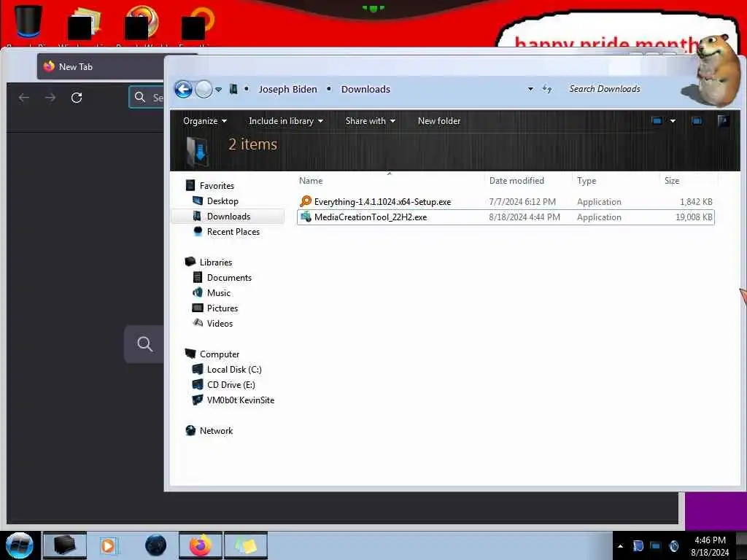Image resolution: width=747 pixels, height=560 pixels.
Task: Open Pictures library
Action: pos(222,308)
